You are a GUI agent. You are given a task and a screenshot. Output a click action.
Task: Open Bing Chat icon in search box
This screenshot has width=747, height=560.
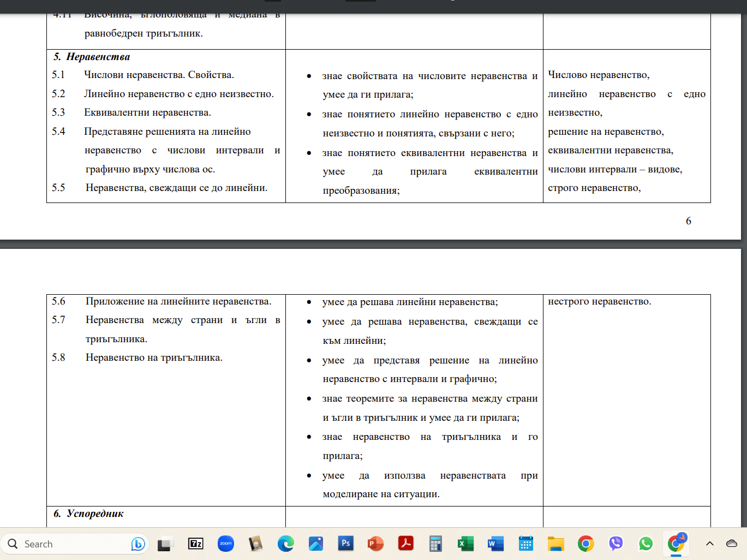tap(138, 544)
